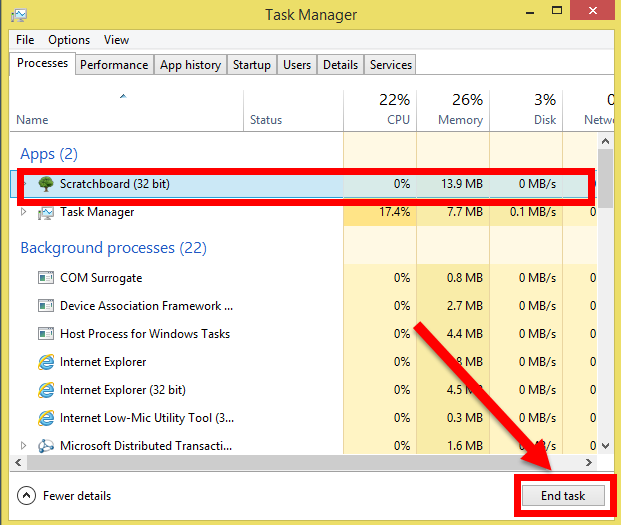This screenshot has width=621, height=525.
Task: Open the View menu
Action: click(x=116, y=40)
